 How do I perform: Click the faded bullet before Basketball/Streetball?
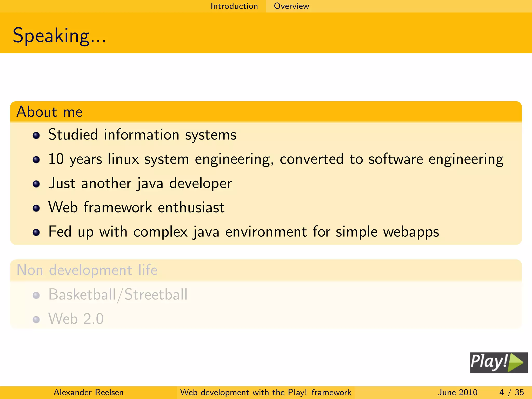36,295
